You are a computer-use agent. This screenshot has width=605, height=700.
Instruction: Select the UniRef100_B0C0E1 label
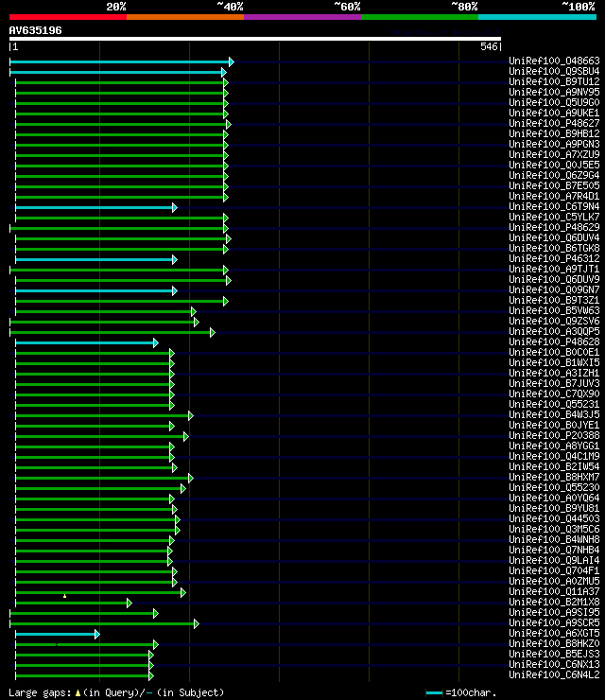click(x=554, y=352)
